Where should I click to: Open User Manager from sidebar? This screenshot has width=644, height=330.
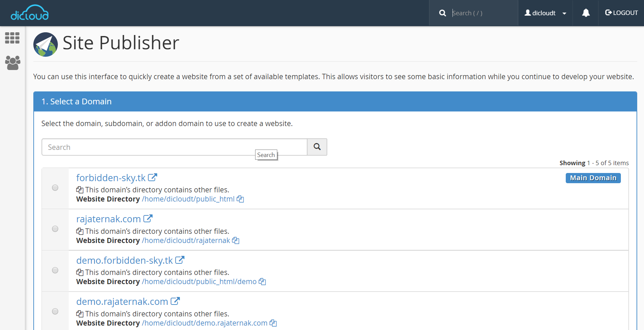(13, 63)
